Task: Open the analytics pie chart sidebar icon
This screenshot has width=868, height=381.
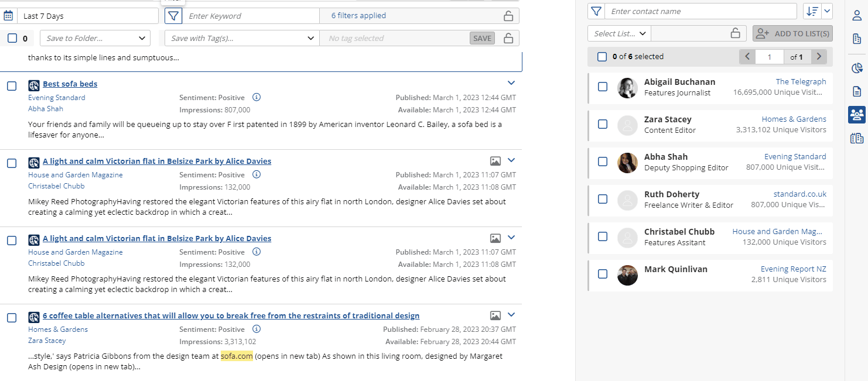Action: click(856, 68)
